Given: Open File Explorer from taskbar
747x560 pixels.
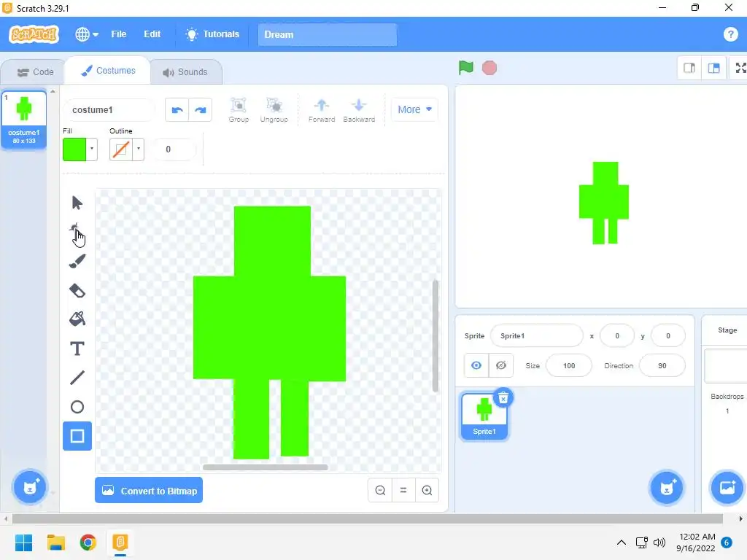Looking at the screenshot, I should point(56,542).
